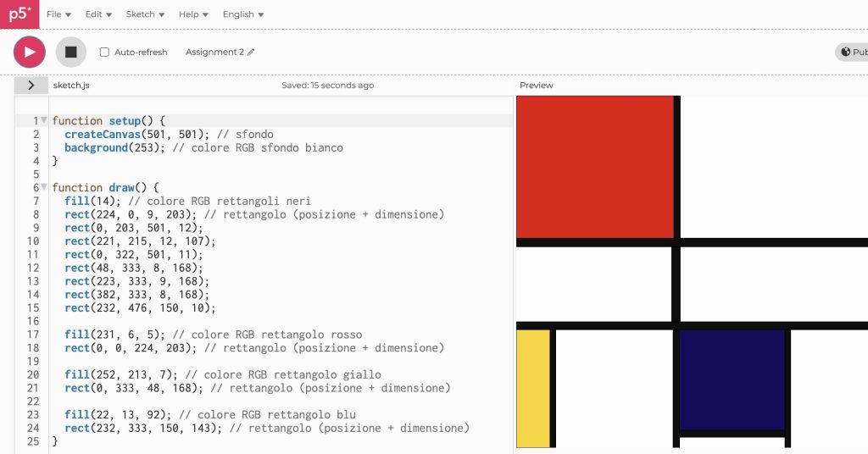Collapse the setup function fold arrow
The width and height of the screenshot is (868, 454).
click(x=44, y=120)
